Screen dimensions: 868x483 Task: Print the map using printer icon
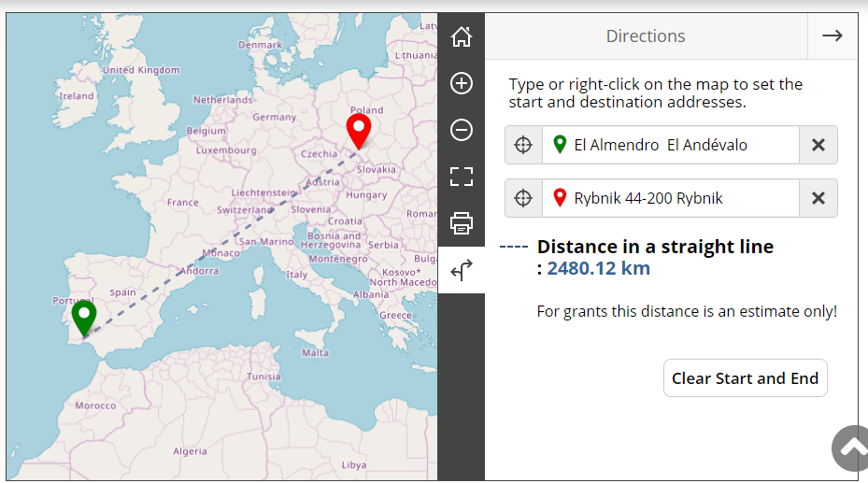click(x=462, y=223)
